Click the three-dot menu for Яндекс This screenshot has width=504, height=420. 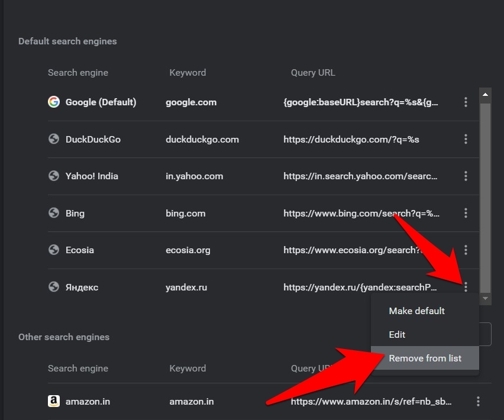pyautogui.click(x=466, y=287)
